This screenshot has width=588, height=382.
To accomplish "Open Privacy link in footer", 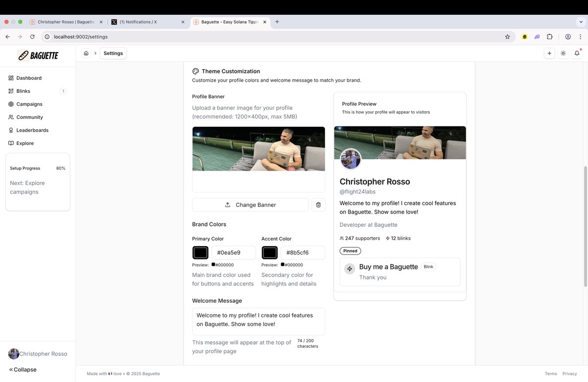I will coord(570,374).
